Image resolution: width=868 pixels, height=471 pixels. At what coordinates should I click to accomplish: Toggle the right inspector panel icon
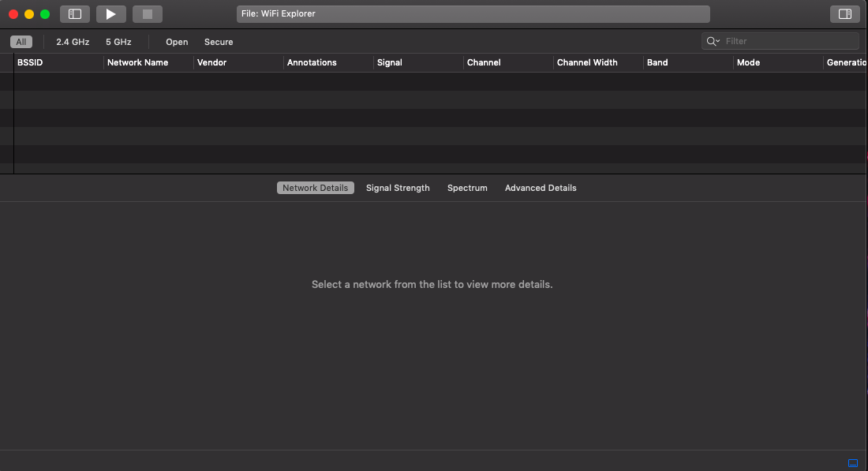click(x=845, y=14)
